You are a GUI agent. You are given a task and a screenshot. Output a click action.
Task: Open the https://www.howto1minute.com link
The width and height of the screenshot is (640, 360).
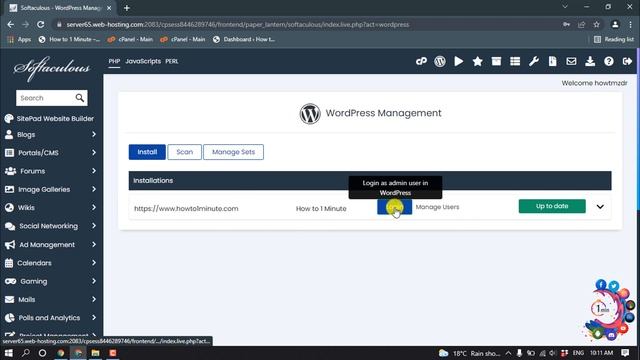(x=186, y=209)
